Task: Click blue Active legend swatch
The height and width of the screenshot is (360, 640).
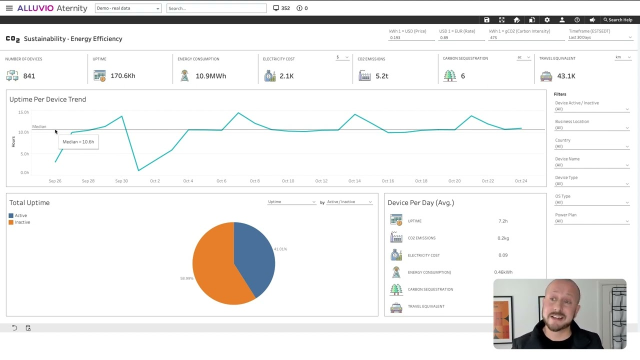Action: pyautogui.click(x=11, y=216)
